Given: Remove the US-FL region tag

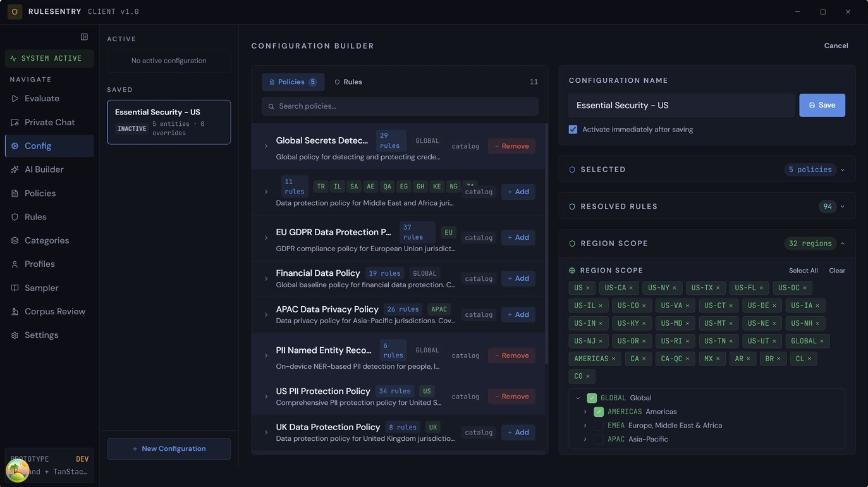Looking at the screenshot, I should point(761,288).
